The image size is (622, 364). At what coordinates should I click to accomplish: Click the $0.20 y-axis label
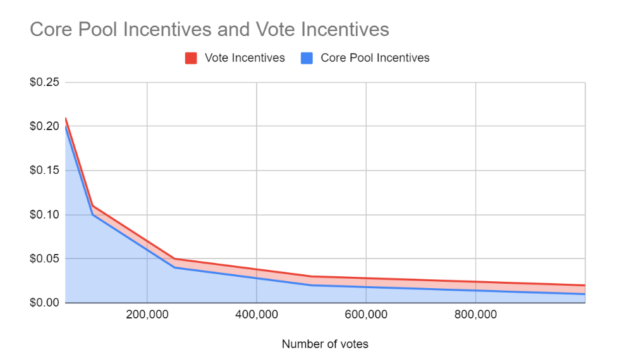(44, 126)
